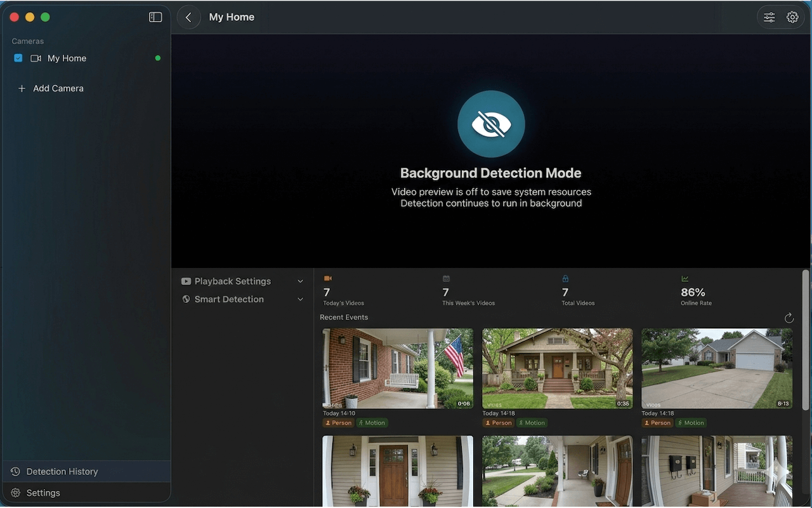Click the Today's Videos camera icon
812x508 pixels.
328,278
